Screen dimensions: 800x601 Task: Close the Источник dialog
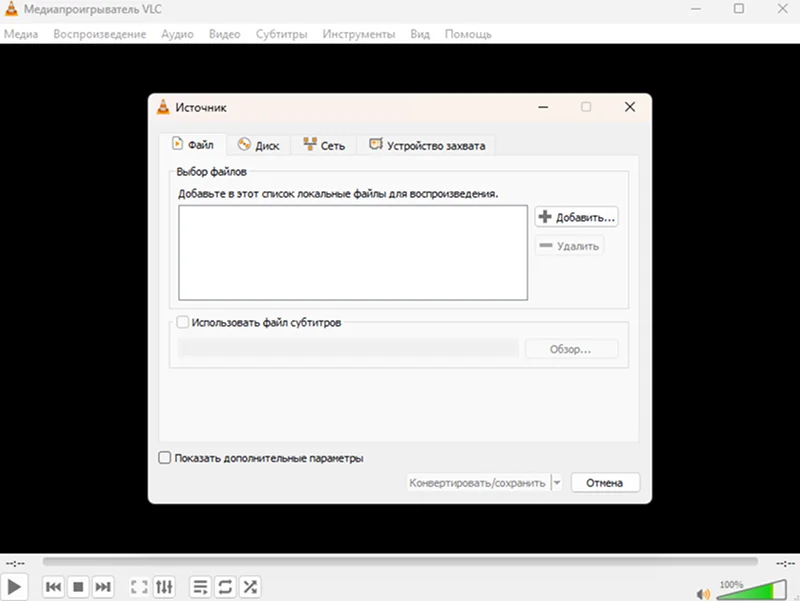point(630,107)
